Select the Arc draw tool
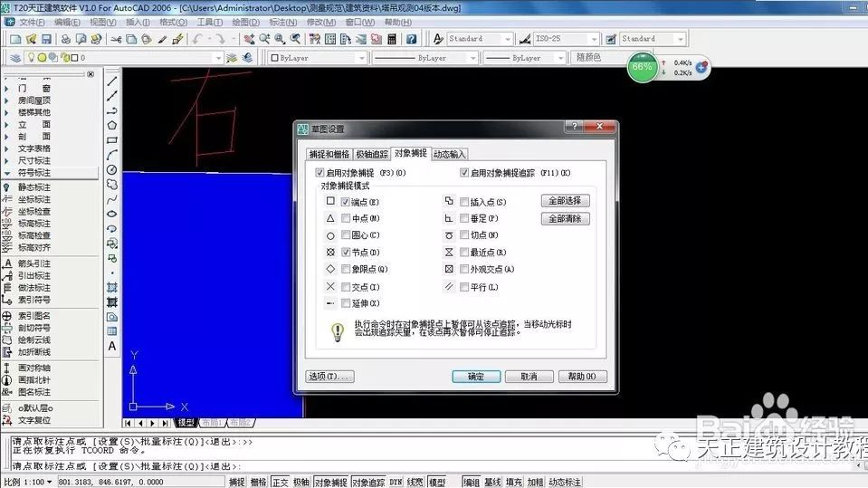This screenshot has width=868, height=488. 112,155
